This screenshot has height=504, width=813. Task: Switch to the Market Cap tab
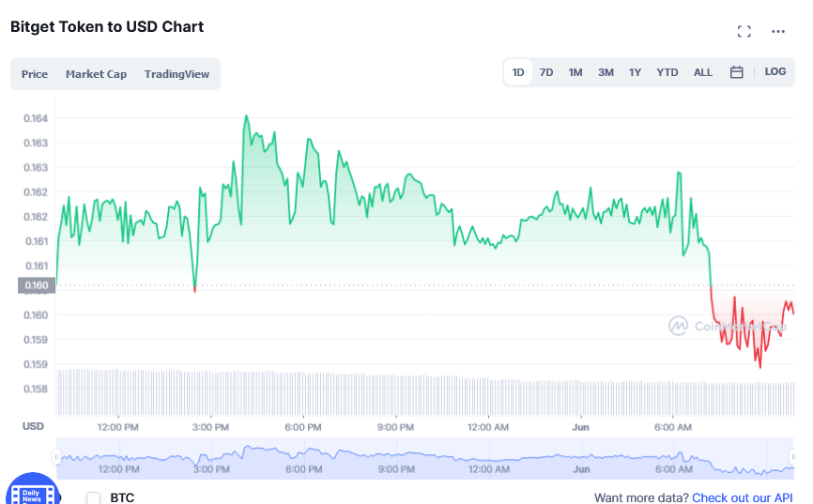coord(96,74)
